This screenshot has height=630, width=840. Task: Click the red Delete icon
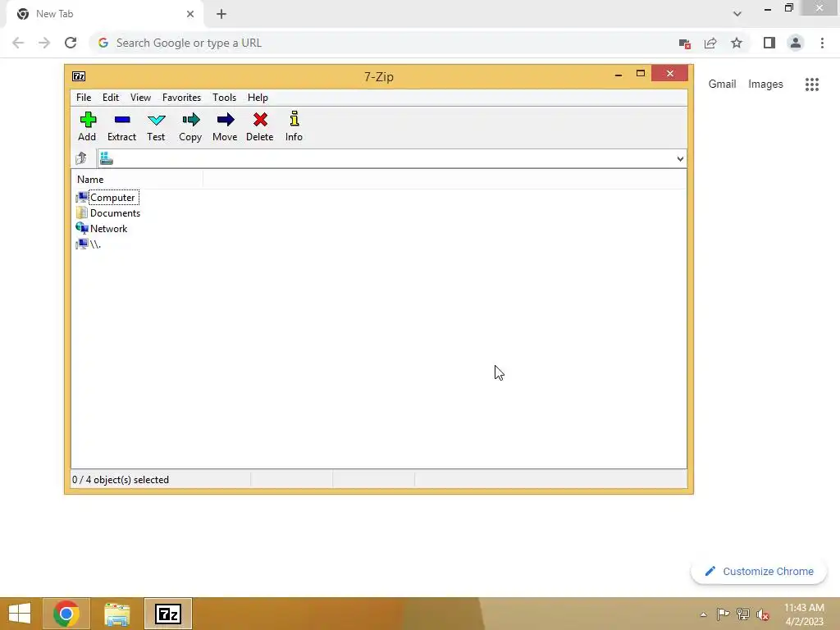(260, 127)
